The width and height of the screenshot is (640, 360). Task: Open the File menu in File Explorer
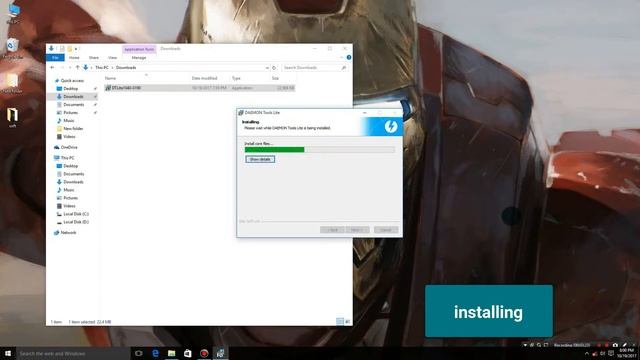pos(55,58)
